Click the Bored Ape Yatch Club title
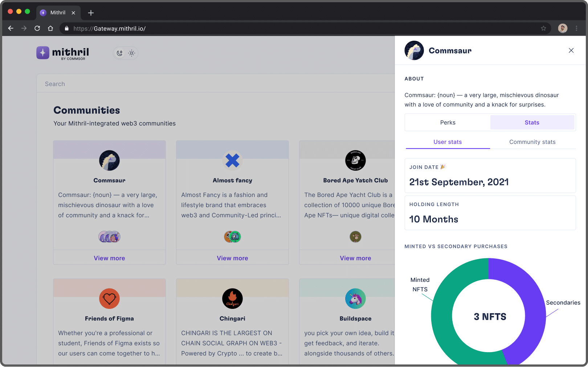The height and width of the screenshot is (367, 588). coord(355,180)
